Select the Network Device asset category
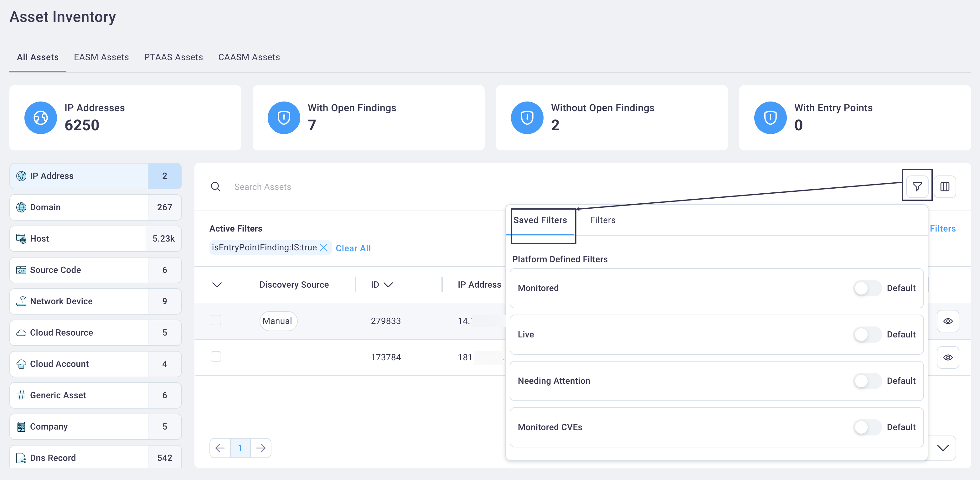This screenshot has width=980, height=480. (x=95, y=301)
